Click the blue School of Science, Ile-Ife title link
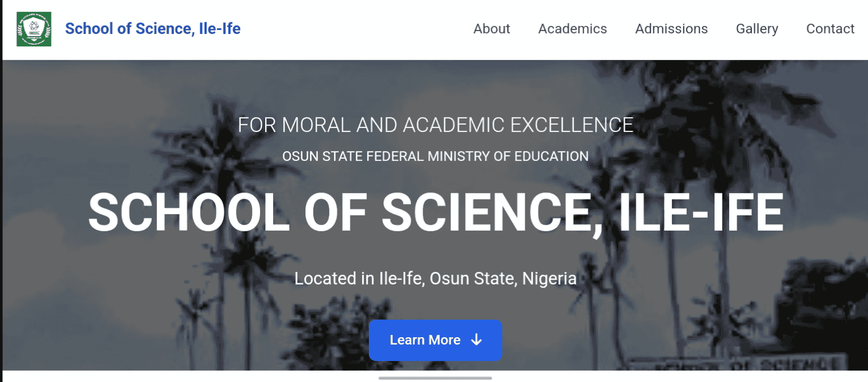This screenshot has height=382, width=868. tap(153, 29)
